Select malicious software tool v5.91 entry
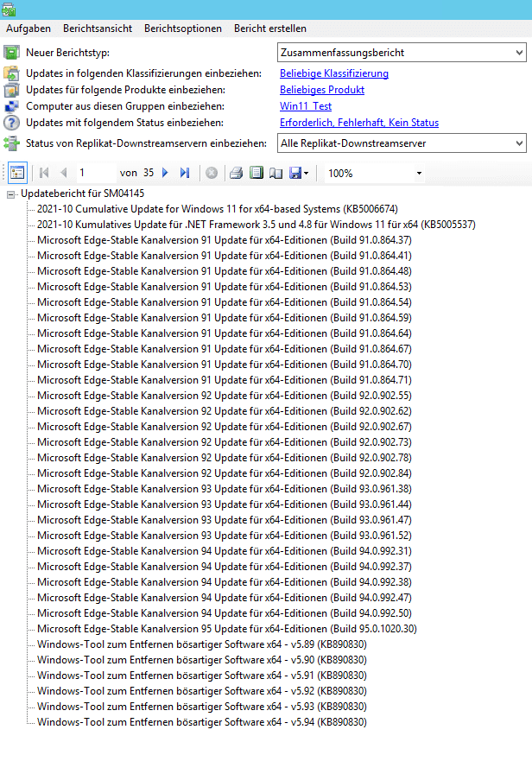532x774 pixels. coord(202,676)
